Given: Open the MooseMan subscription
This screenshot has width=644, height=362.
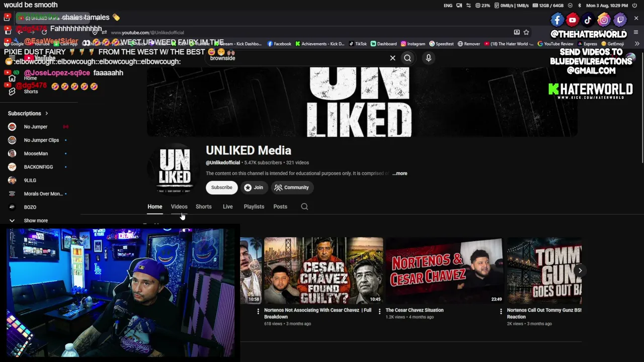Looking at the screenshot, I should pyautogui.click(x=36, y=153).
